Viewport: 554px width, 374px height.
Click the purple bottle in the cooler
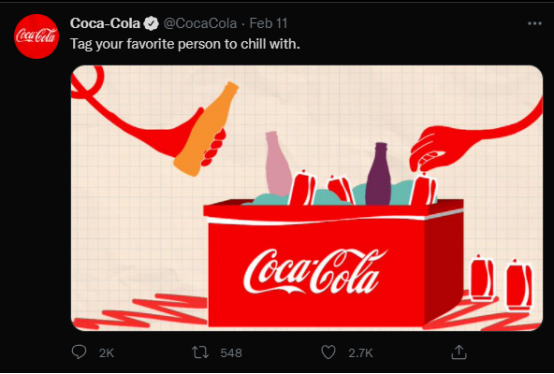pos(379,174)
